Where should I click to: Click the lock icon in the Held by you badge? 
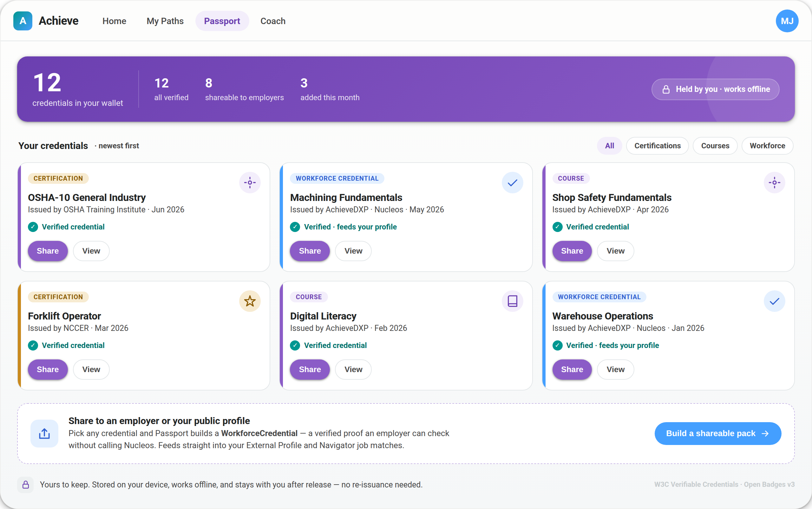pyautogui.click(x=666, y=89)
